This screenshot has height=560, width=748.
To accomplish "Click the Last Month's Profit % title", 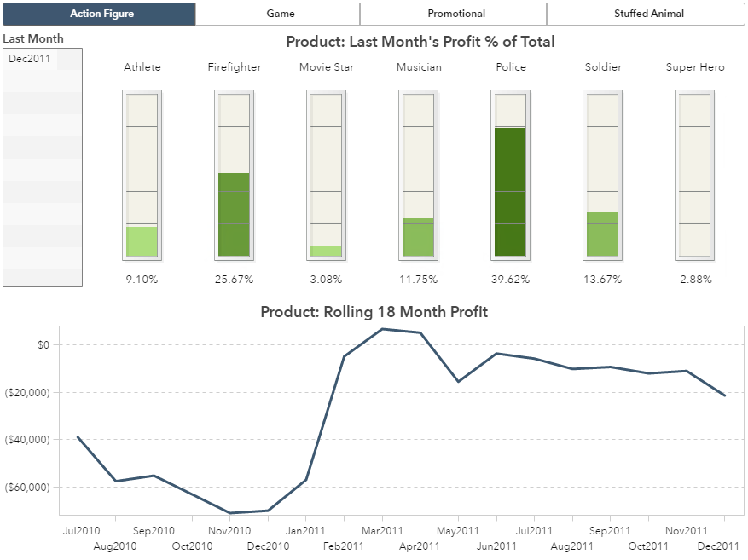I will click(x=420, y=42).
